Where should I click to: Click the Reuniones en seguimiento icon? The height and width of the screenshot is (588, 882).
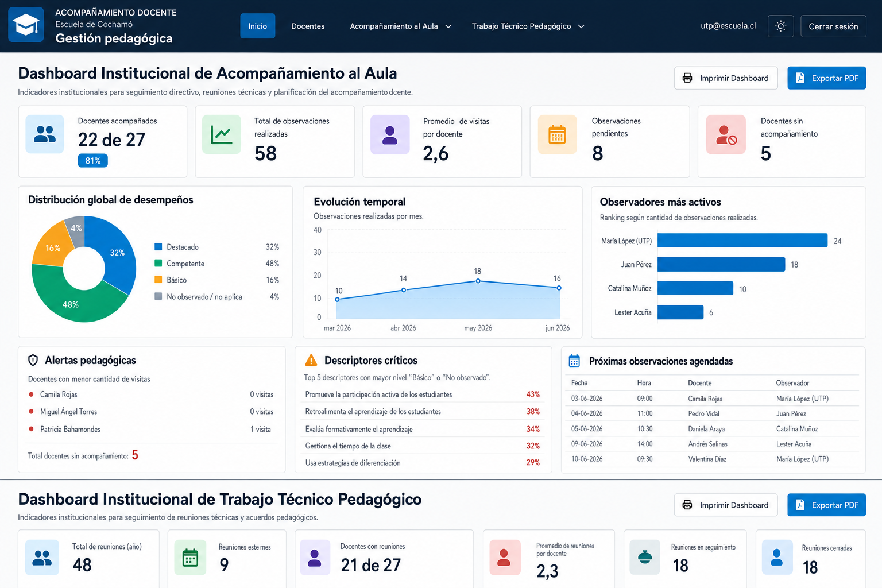645,558
